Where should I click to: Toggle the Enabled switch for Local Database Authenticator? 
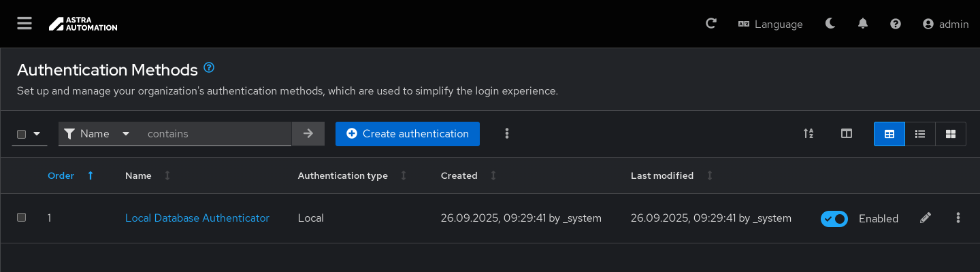[x=834, y=218]
